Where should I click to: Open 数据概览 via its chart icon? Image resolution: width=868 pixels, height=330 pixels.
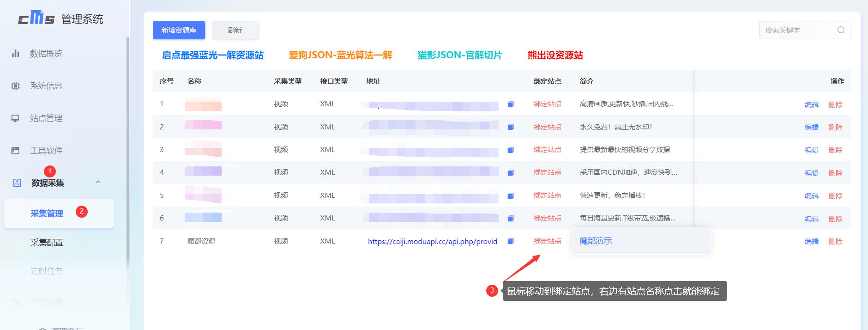pos(16,54)
